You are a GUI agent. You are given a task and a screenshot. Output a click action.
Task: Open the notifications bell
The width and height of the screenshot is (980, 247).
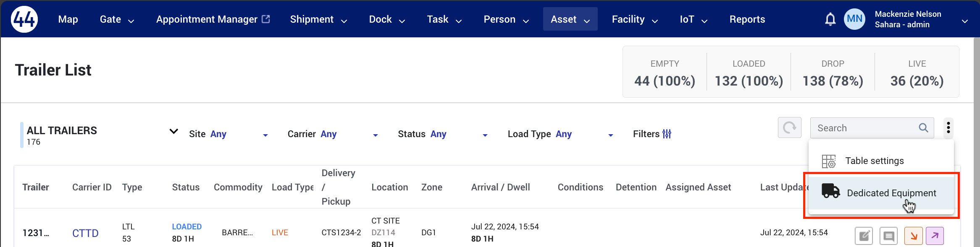tap(830, 19)
